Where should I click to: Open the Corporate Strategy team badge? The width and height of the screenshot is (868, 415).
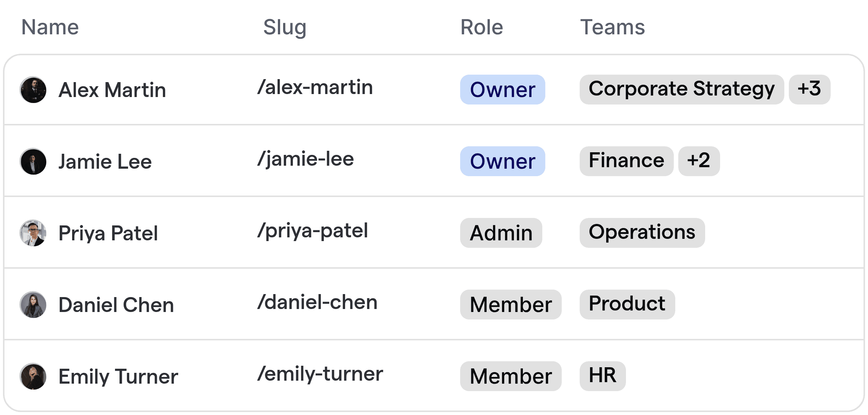pyautogui.click(x=681, y=89)
